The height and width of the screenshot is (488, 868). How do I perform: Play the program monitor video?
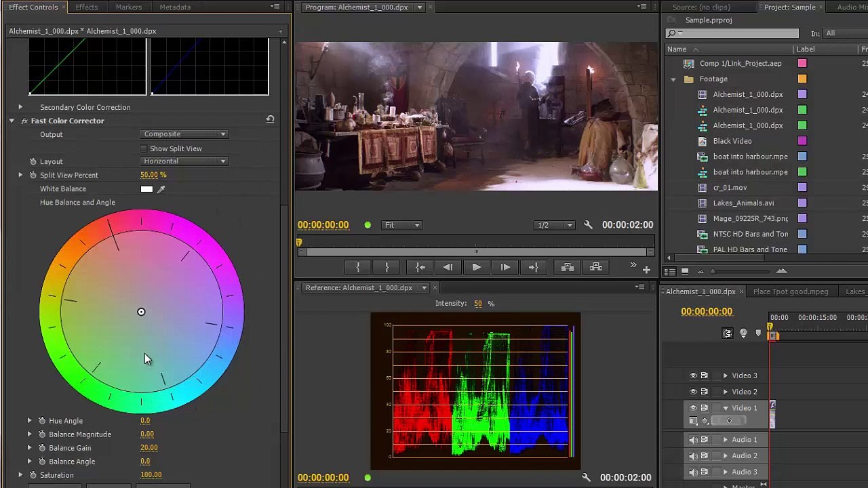pos(476,267)
